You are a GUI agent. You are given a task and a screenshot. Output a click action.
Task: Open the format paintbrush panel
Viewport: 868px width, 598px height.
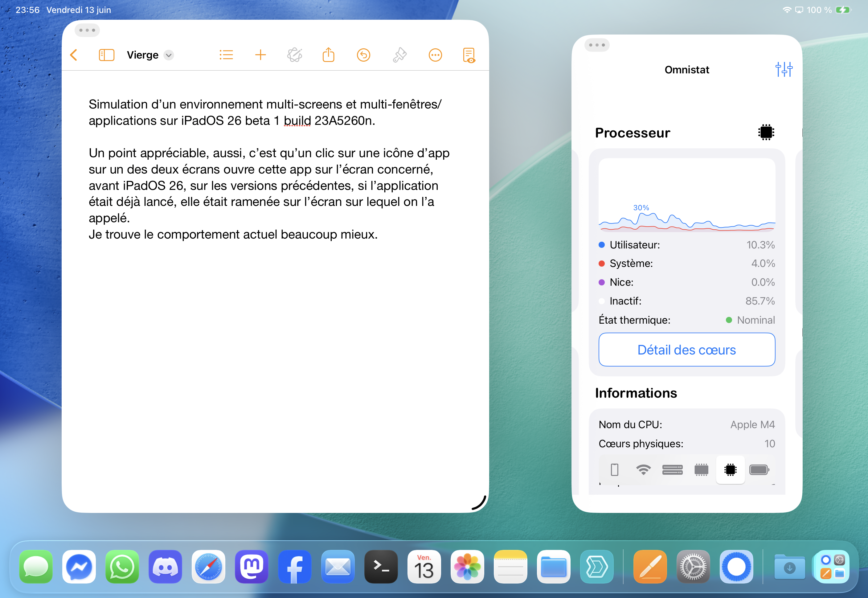pos(400,55)
